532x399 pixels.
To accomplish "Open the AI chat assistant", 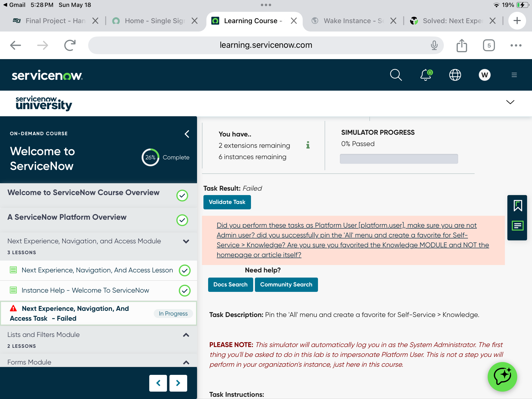I will (x=502, y=377).
